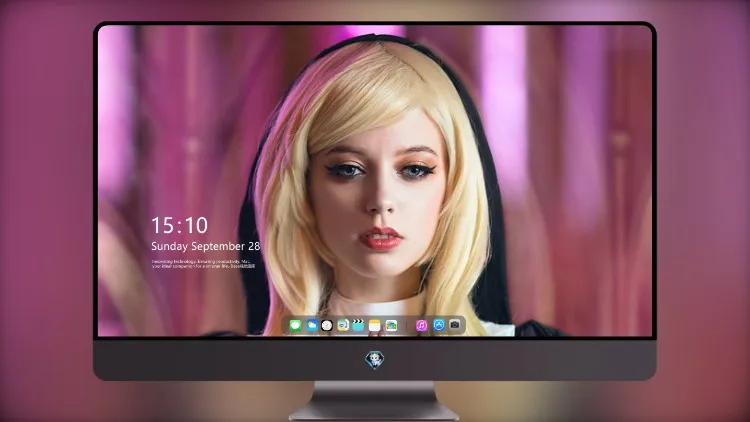Click the logo badge on the monitor chin
This screenshot has height=422, width=750.
coord(375,360)
